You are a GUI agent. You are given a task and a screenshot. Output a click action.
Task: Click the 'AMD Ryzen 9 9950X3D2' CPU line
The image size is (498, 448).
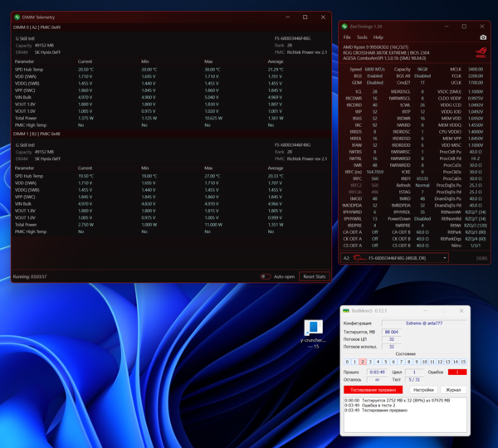pos(376,47)
